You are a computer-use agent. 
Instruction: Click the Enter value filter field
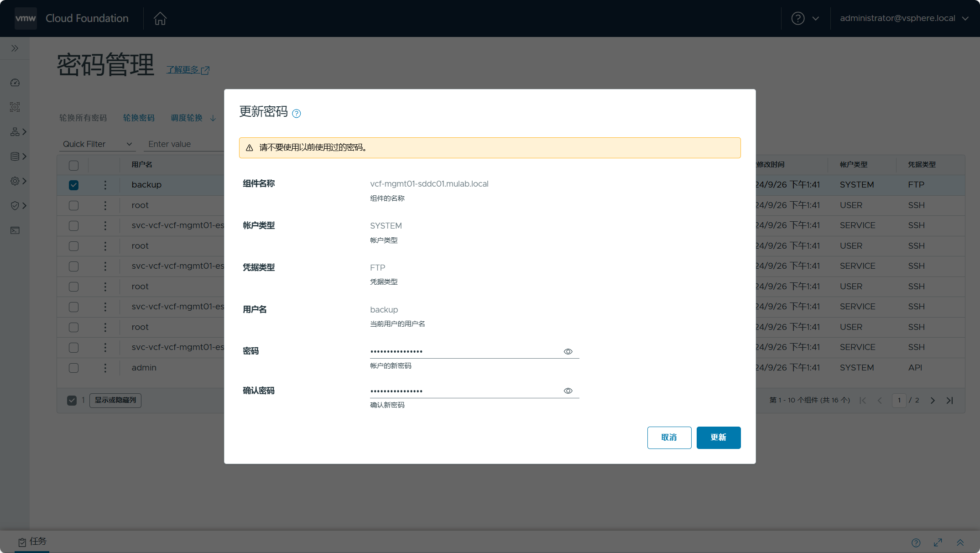[185, 144]
